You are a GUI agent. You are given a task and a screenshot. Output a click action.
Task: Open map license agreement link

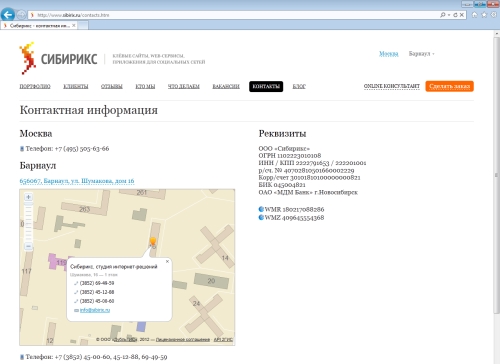pos(183,339)
